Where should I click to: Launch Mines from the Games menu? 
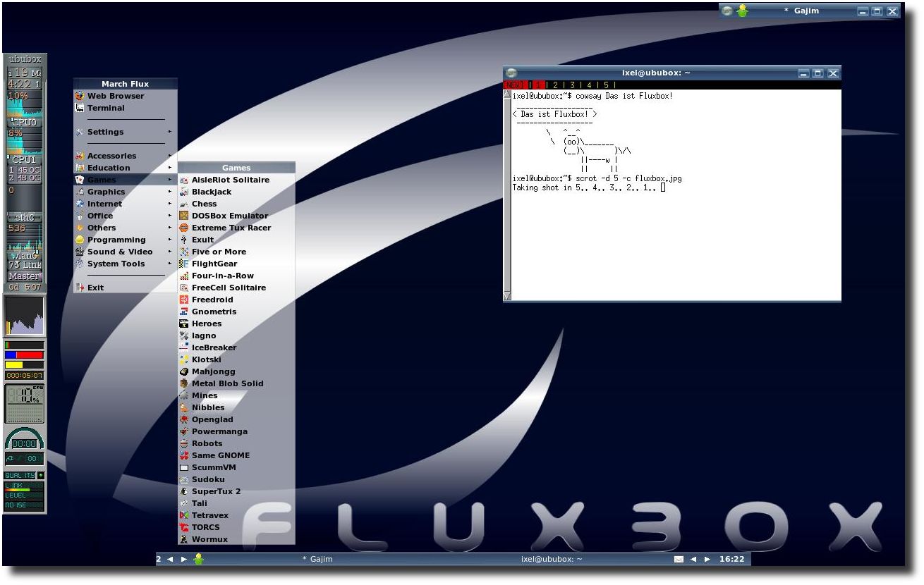[236, 395]
